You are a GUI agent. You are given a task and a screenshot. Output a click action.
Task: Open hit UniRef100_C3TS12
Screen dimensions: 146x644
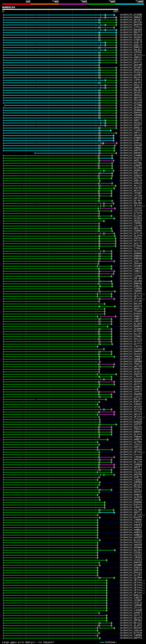[131, 27]
